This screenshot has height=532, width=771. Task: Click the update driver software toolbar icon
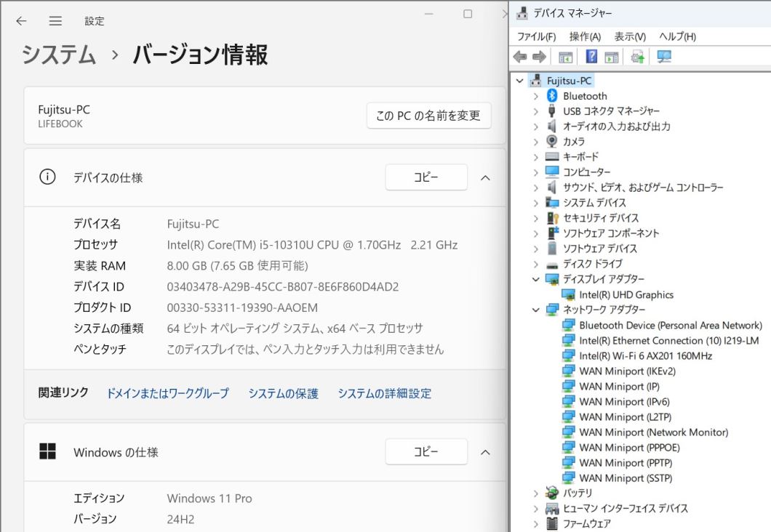[638, 57]
